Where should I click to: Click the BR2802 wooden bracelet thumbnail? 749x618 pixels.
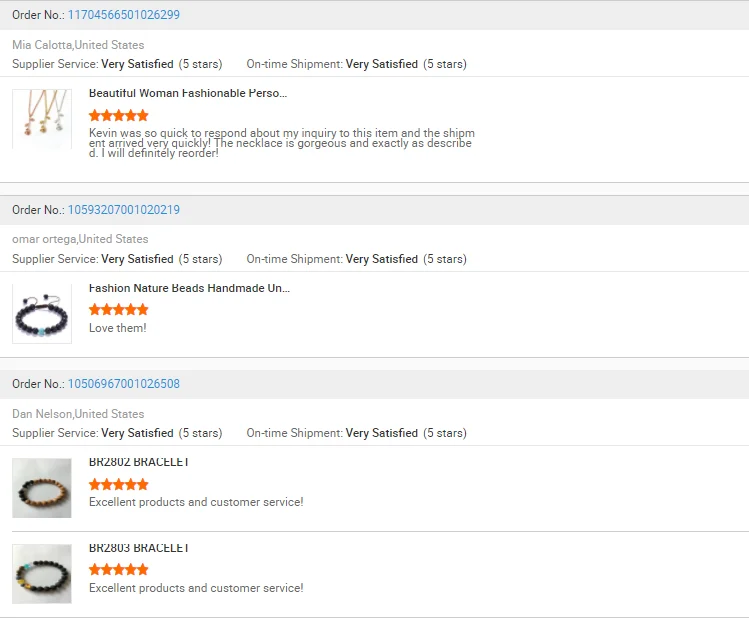(x=42, y=488)
